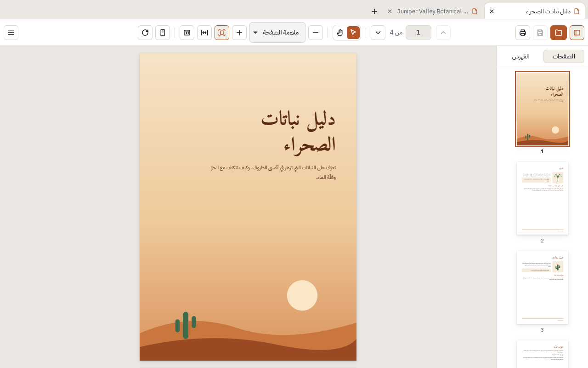Switch to the Juniper Valley Botanical tab
The image size is (588, 368).
tap(432, 11)
